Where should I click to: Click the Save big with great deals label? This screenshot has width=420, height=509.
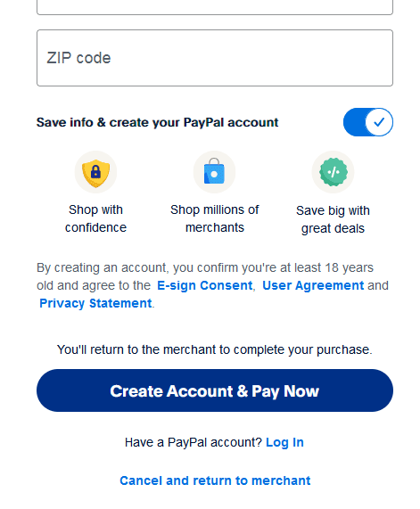pyautogui.click(x=333, y=219)
